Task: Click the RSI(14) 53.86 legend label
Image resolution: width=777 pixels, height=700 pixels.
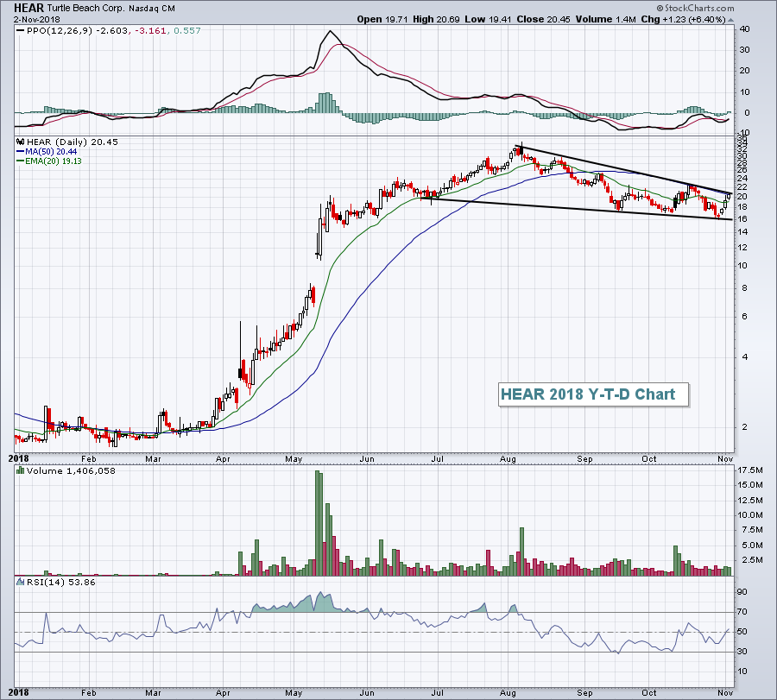Action: click(x=61, y=582)
